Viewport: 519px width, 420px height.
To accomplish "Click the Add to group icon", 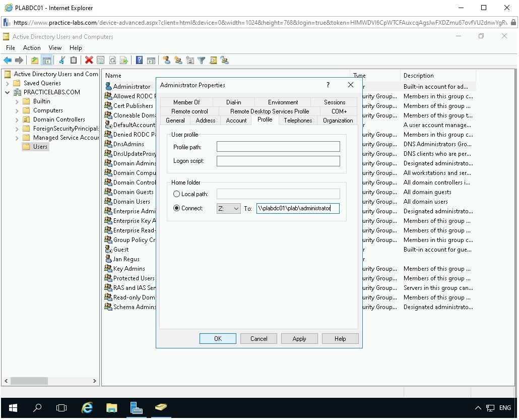I will click(x=225, y=61).
